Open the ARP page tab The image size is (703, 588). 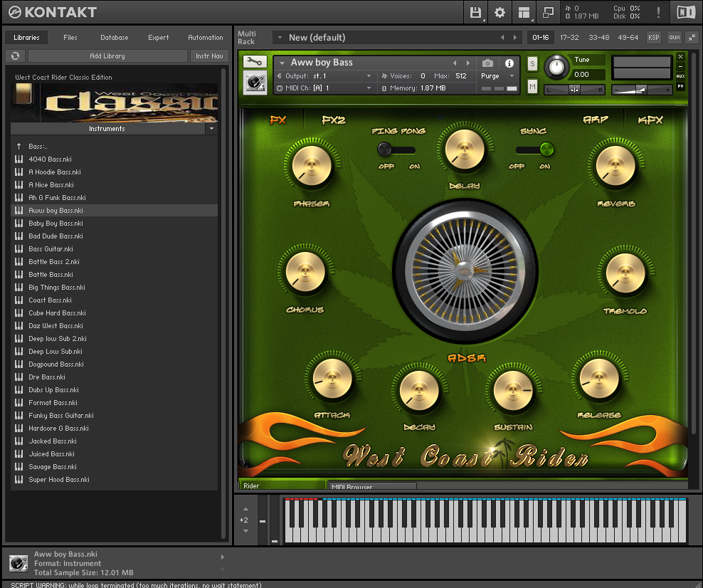click(x=596, y=120)
